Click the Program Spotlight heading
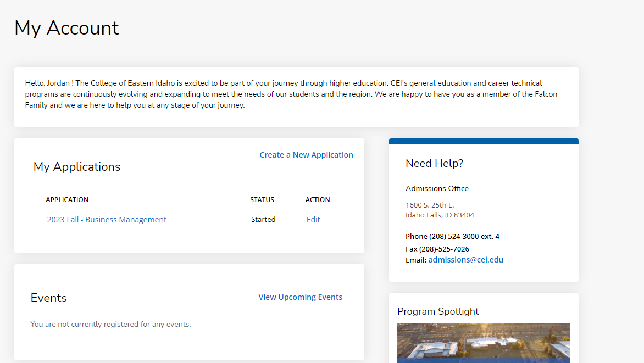The height and width of the screenshot is (363, 644). [x=438, y=311]
